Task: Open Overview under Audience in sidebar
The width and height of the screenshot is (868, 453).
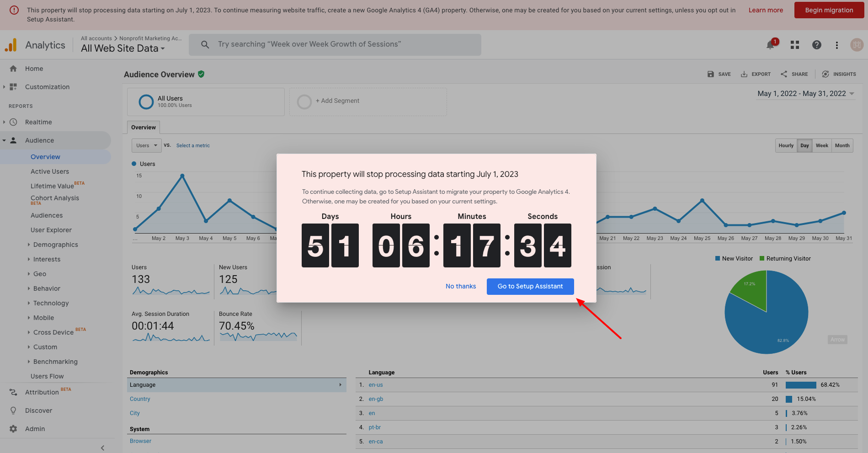Action: click(45, 157)
